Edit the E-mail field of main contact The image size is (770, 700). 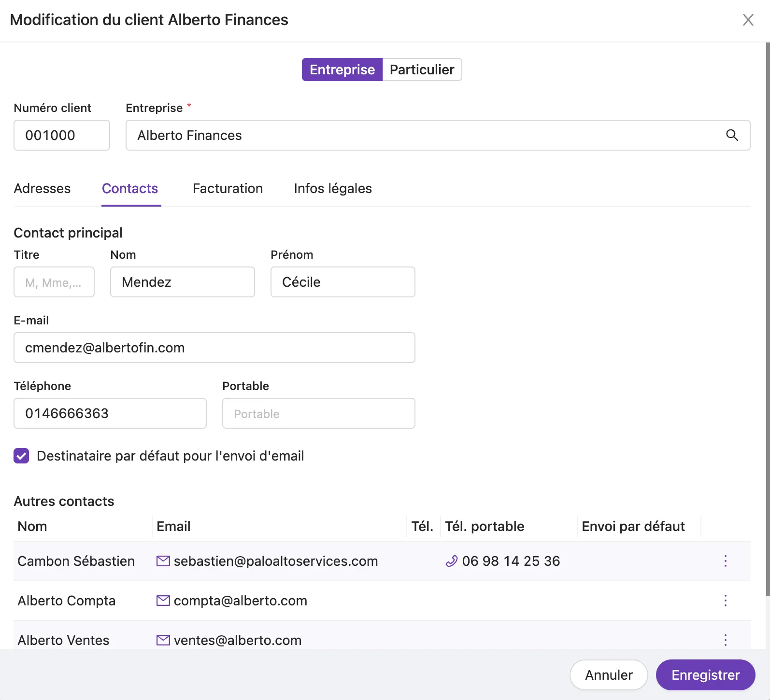(x=214, y=348)
